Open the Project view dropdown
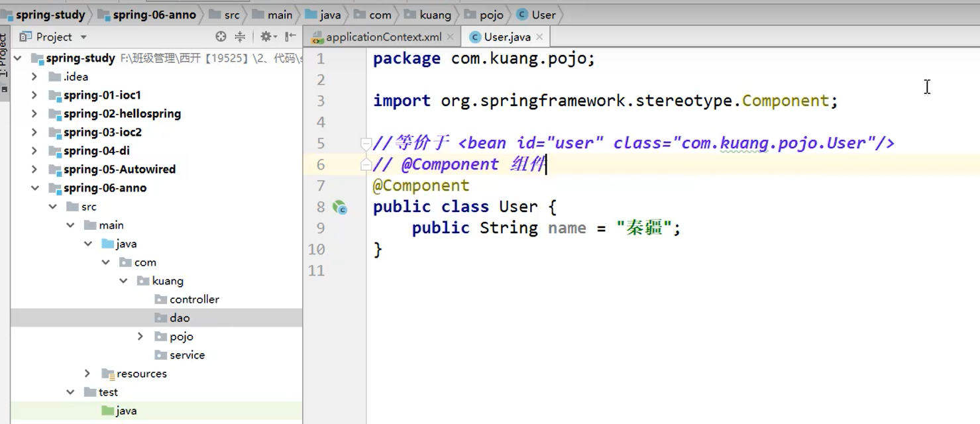The width and height of the screenshot is (980, 424). coord(83,38)
